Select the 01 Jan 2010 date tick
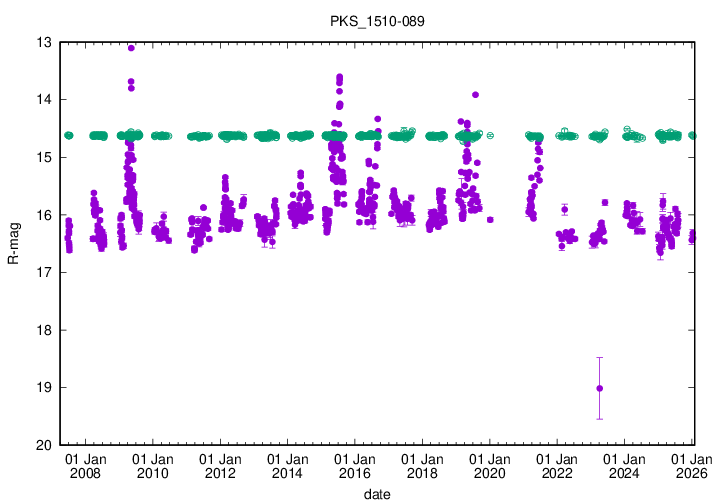The image size is (720, 504). tap(152, 466)
